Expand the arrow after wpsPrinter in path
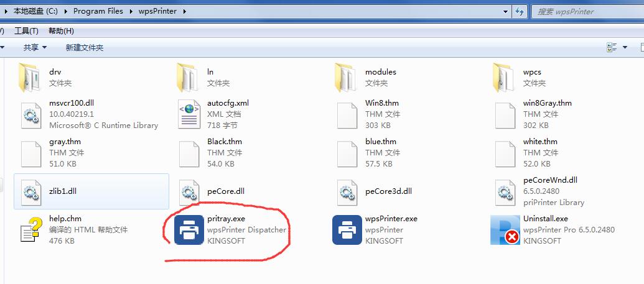This screenshot has height=284, width=644. point(184,11)
